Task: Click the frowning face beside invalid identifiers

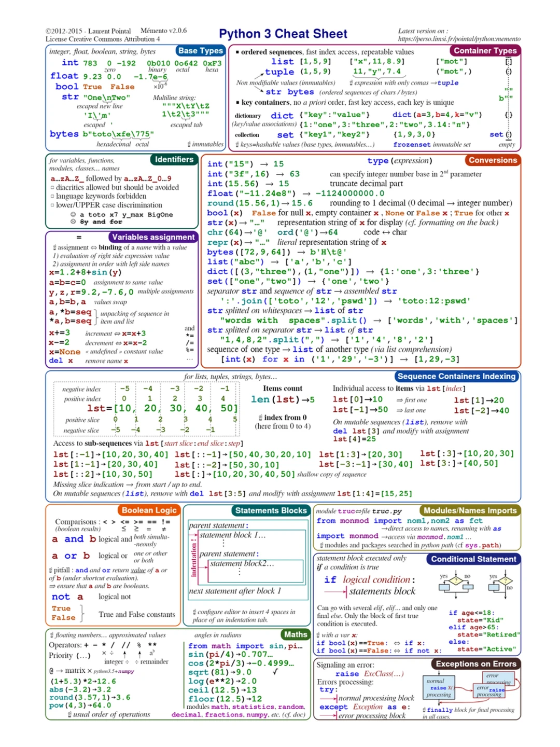Action: click(73, 222)
